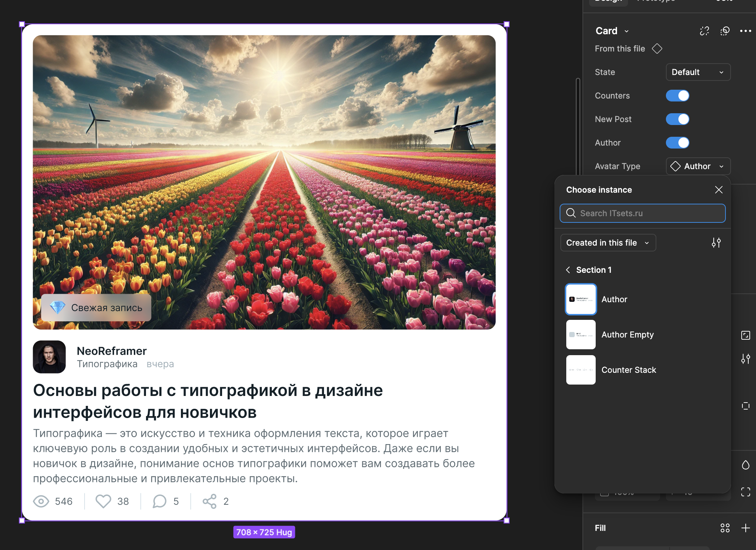Image resolution: width=756 pixels, height=550 pixels.
Task: Switch off the Author toggle
Action: pos(677,143)
